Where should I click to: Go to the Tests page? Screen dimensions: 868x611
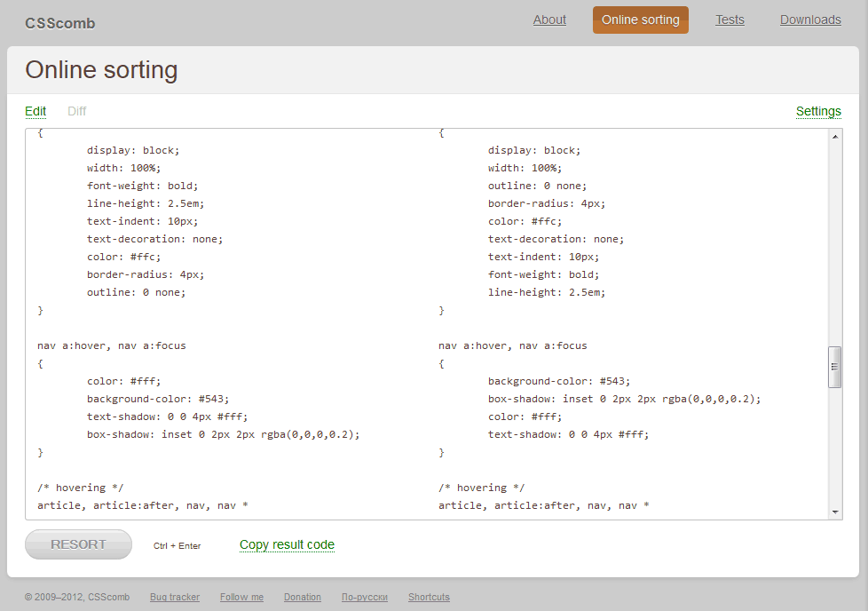(730, 20)
